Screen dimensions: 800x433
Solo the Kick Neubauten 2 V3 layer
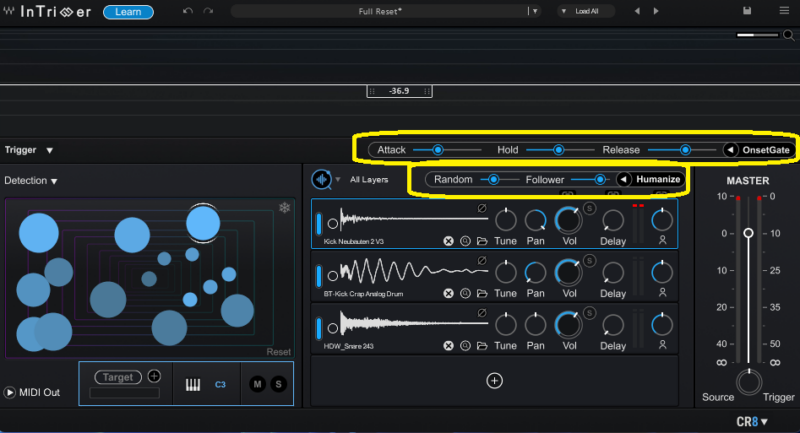(590, 207)
